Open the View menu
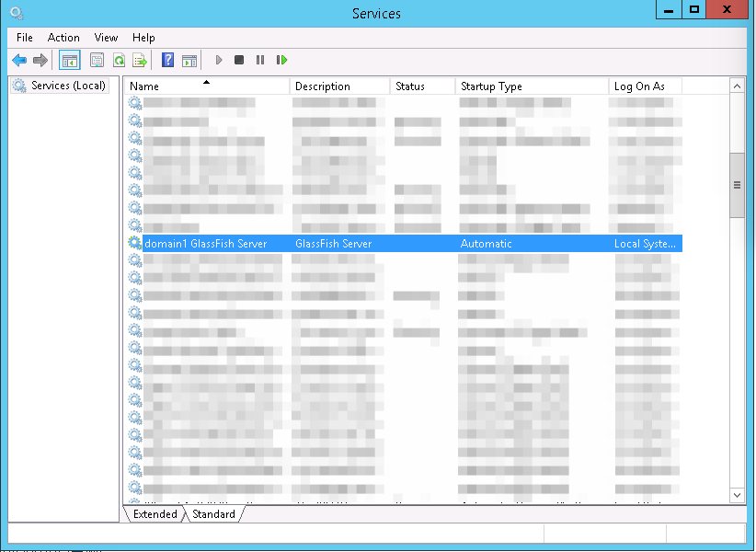Screen dimensions: 756x552 (106, 38)
